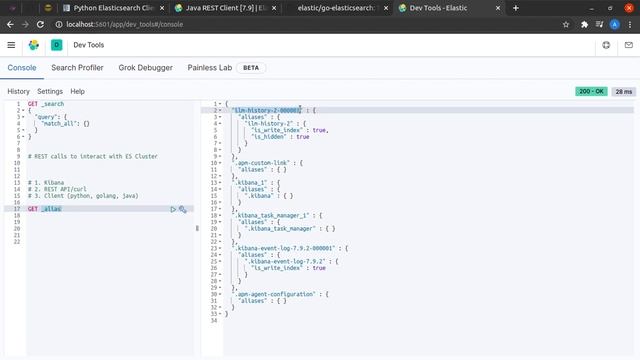
Task: Open the browser extensions puzzle icon
Action: (x=584, y=24)
